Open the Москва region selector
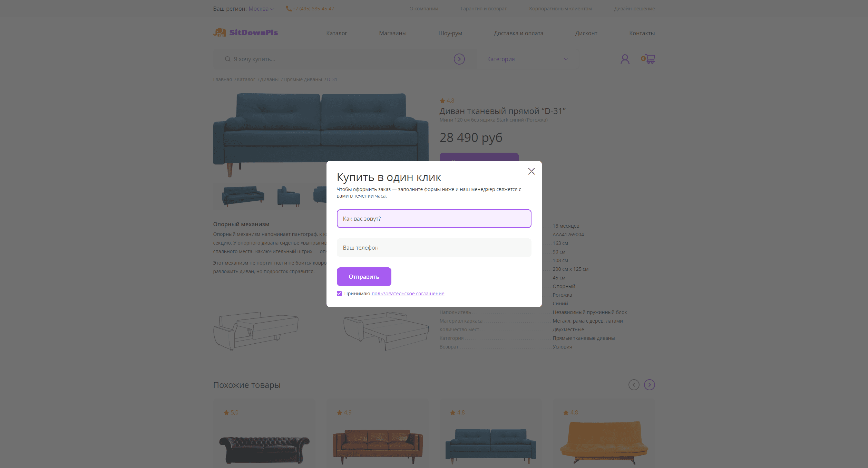868x468 pixels. [x=261, y=9]
